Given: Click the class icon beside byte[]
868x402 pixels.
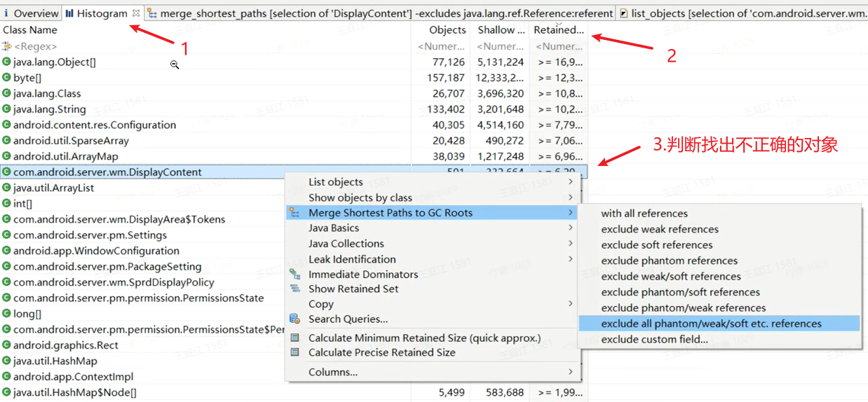Looking at the screenshot, I should click(x=6, y=78).
